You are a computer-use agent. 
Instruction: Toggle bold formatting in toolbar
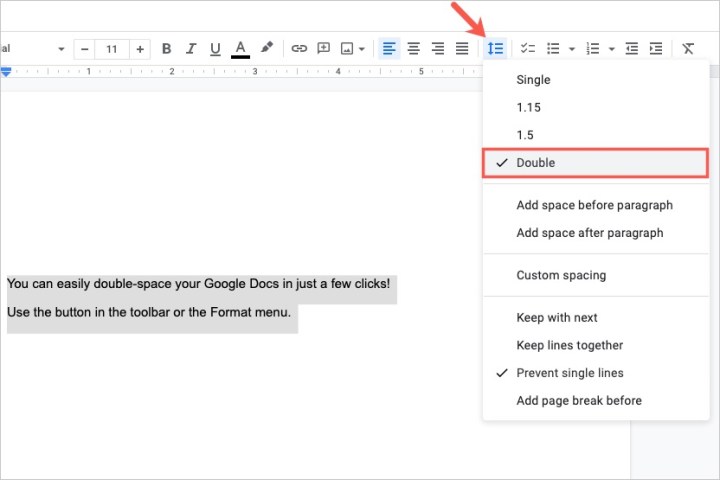click(167, 48)
